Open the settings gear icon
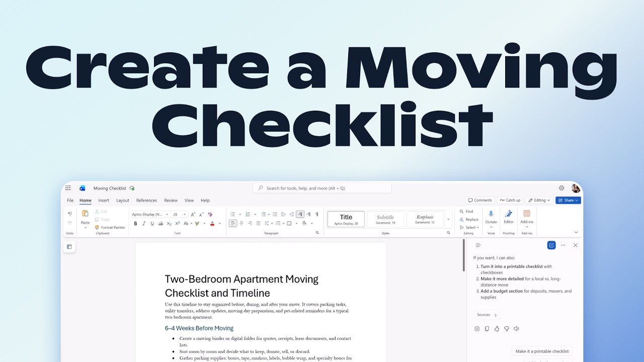The height and width of the screenshot is (362, 644). coord(561,188)
